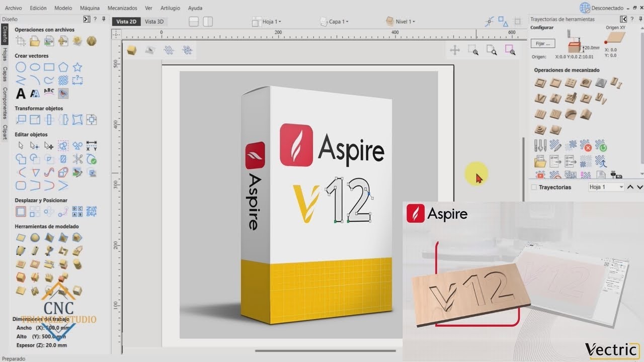Toggle split view layout button
Image resolution: width=644 pixels, height=362 pixels.
click(x=207, y=22)
